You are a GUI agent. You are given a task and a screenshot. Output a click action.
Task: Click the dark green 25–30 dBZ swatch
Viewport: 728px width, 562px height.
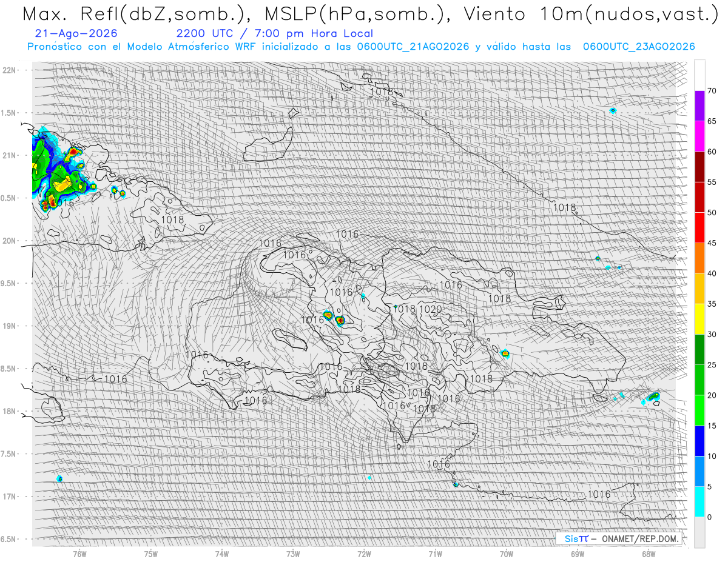[x=699, y=350]
